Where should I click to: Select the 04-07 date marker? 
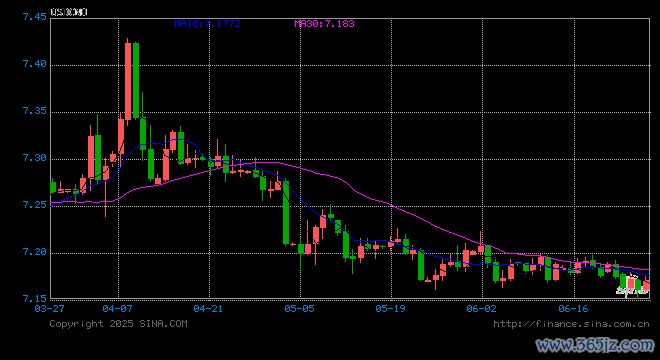(117, 309)
